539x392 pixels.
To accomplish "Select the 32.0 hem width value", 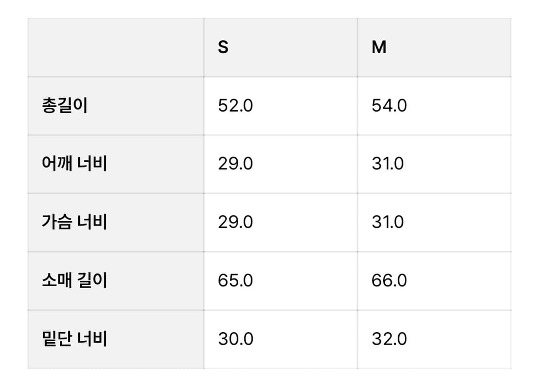I will click(389, 339).
